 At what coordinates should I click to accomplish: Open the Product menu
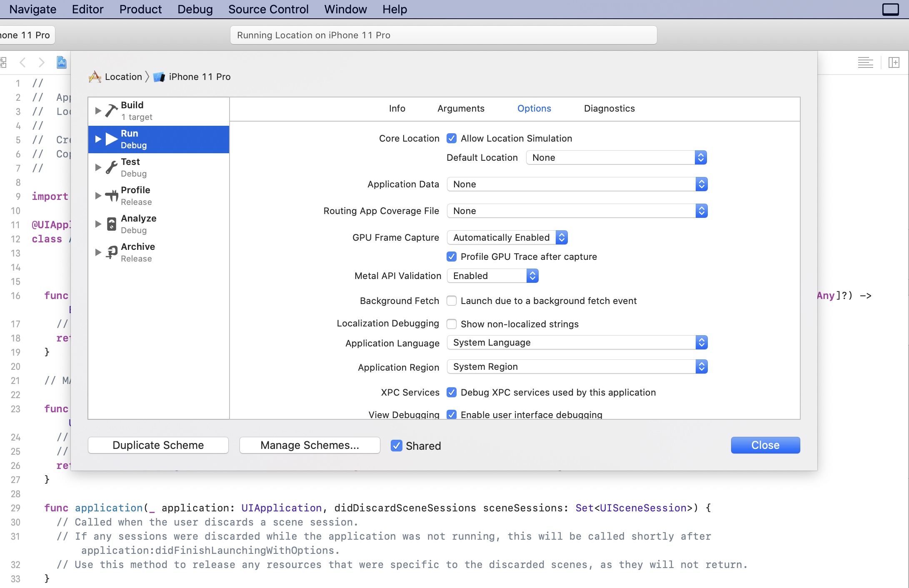[140, 9]
